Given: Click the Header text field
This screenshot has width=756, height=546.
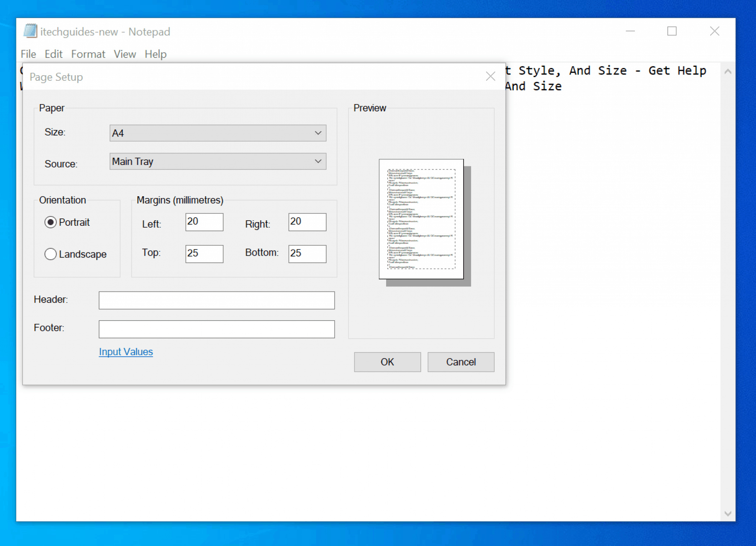Looking at the screenshot, I should point(217,300).
